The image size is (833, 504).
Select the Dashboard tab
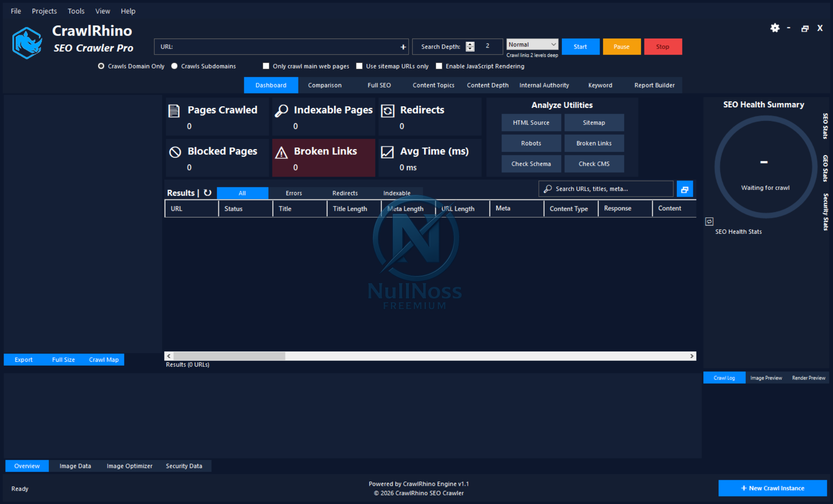(271, 85)
